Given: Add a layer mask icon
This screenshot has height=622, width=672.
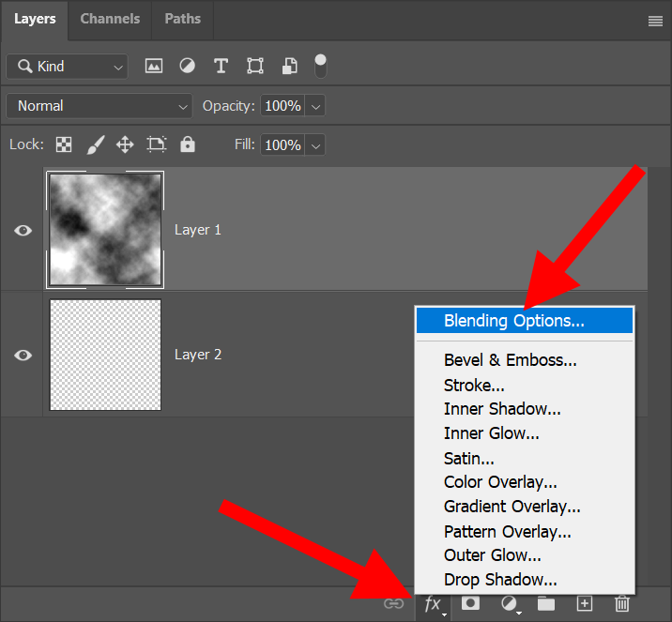Looking at the screenshot, I should coord(470,603).
